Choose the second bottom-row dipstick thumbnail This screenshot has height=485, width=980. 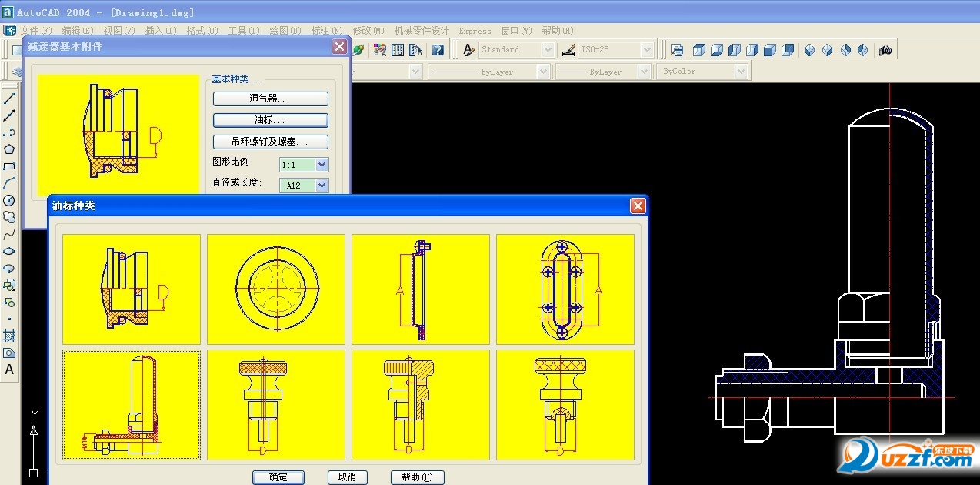[x=276, y=405]
